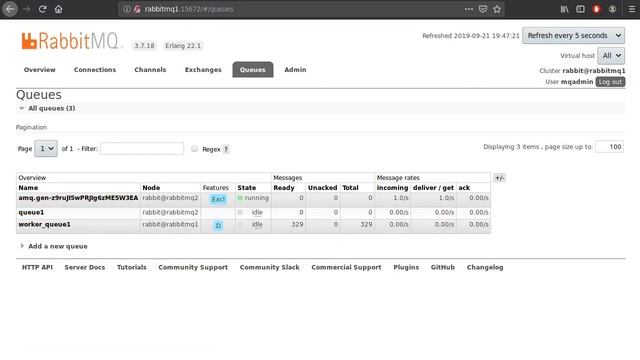
Task: Click the Excl feature badge
Action: pos(218,199)
